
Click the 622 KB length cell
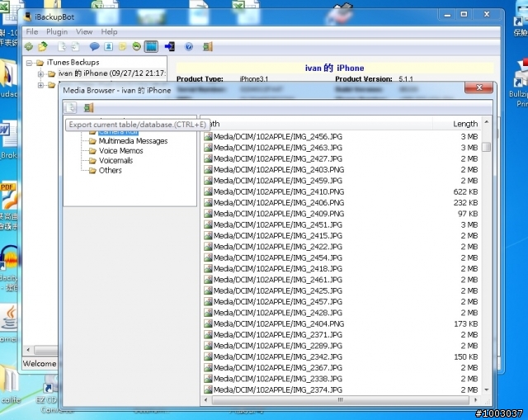tap(465, 191)
